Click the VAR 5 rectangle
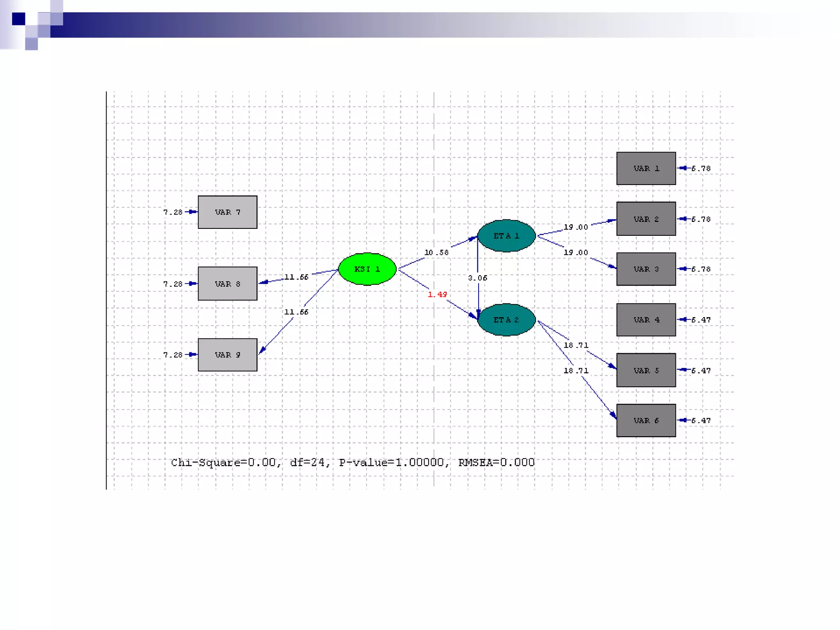Viewport: 840px width, 630px height. 646,370
